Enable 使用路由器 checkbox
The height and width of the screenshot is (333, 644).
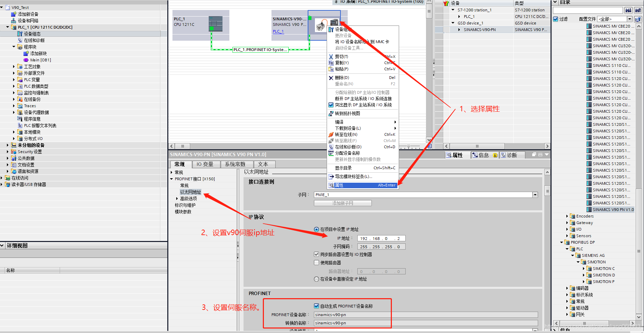coord(316,263)
